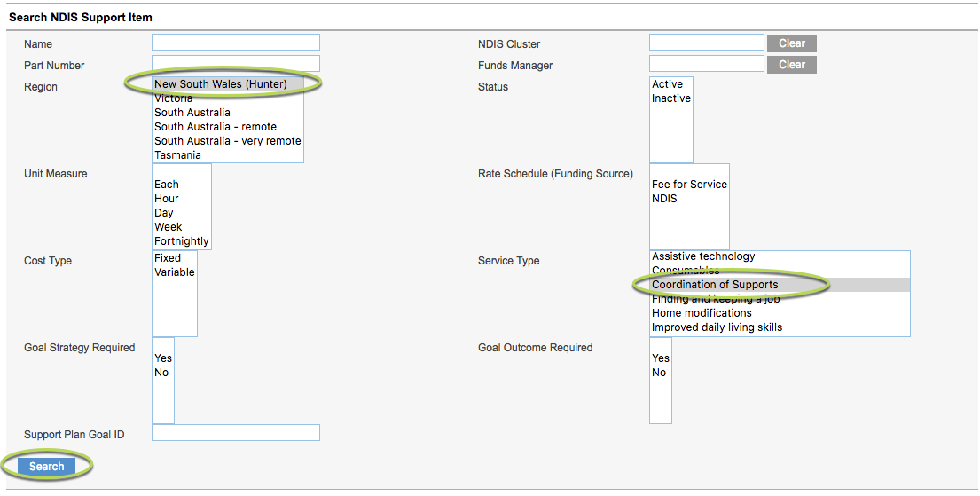The width and height of the screenshot is (980, 496).
Task: Choose South Australia region option
Action: (x=228, y=113)
